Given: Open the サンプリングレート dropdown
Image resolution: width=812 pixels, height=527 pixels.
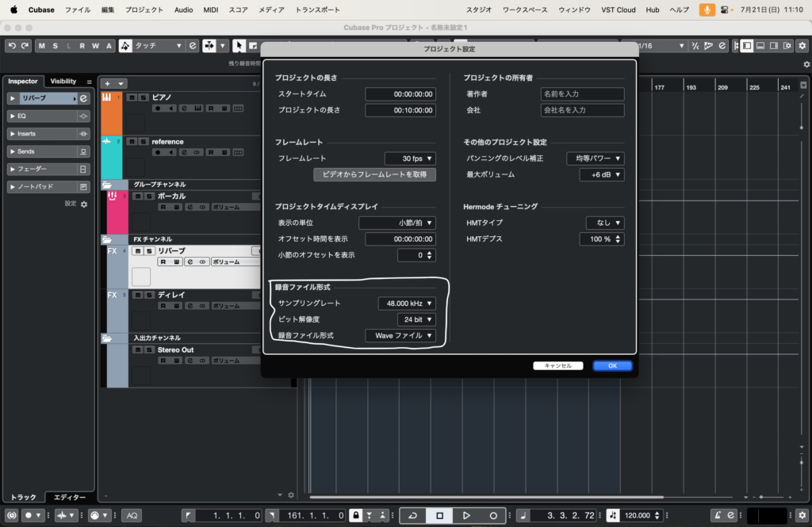Looking at the screenshot, I should tap(407, 303).
